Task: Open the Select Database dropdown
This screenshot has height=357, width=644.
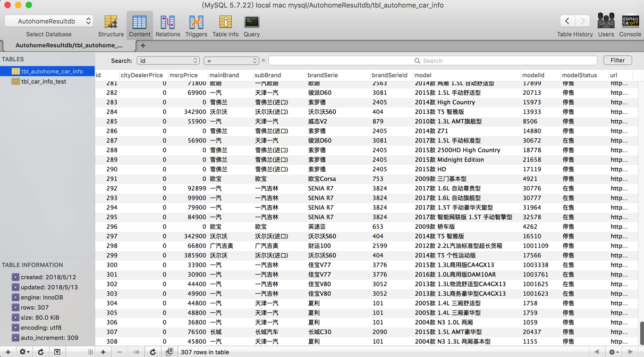Action: (x=49, y=21)
